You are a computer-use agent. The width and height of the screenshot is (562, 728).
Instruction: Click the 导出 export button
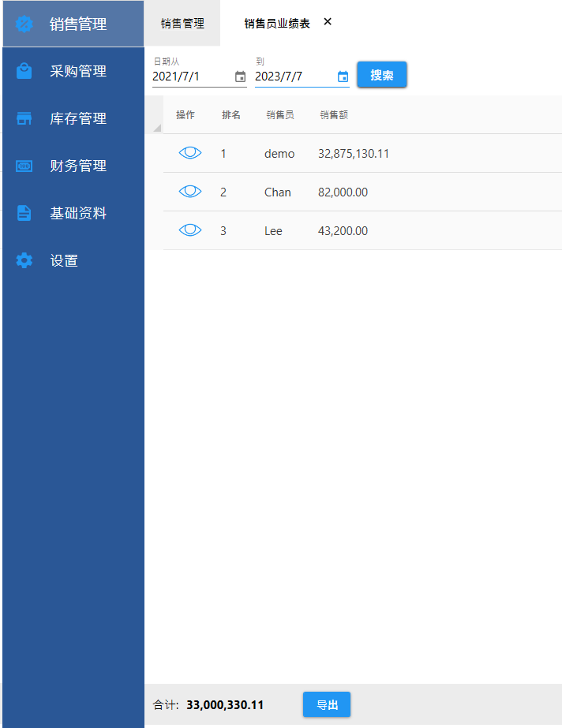pos(327,704)
